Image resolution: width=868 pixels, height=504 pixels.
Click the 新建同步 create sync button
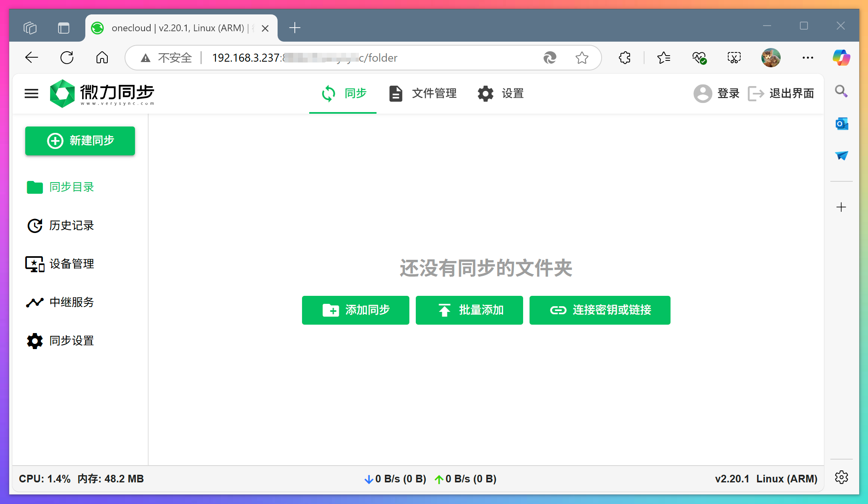click(80, 141)
